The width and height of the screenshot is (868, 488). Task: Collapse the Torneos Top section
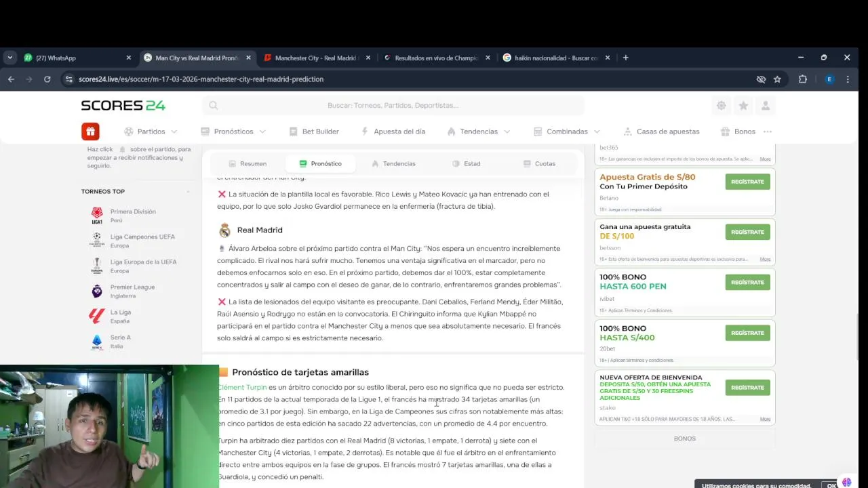[x=188, y=192]
